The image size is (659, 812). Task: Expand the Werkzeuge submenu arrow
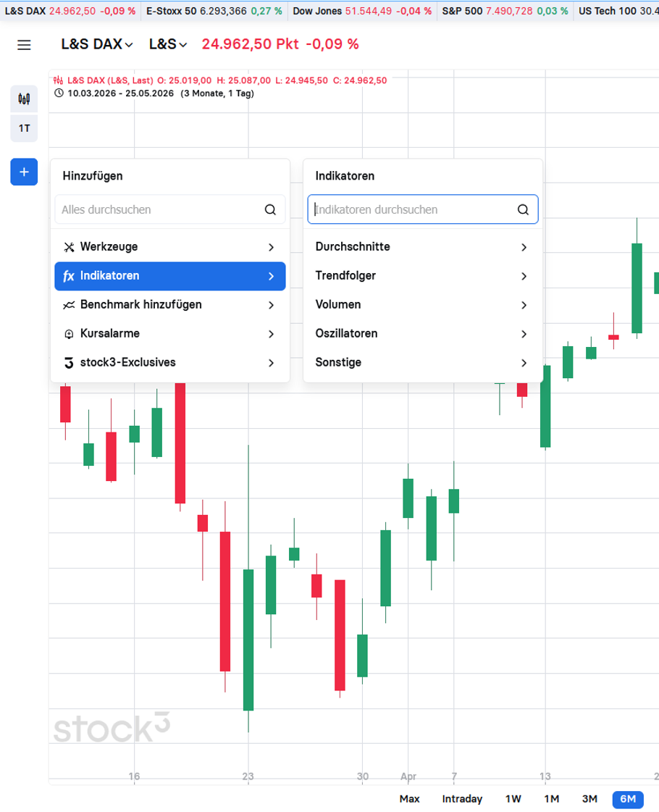[272, 247]
